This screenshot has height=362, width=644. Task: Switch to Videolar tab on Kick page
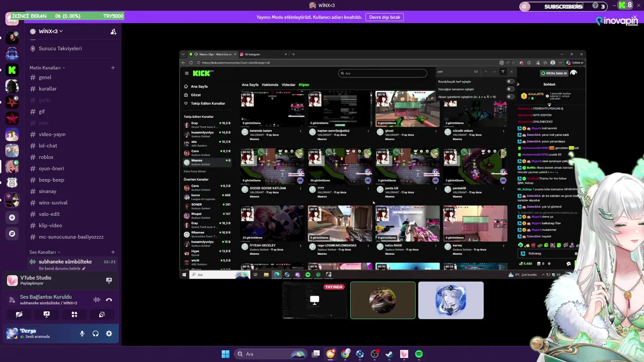click(288, 85)
